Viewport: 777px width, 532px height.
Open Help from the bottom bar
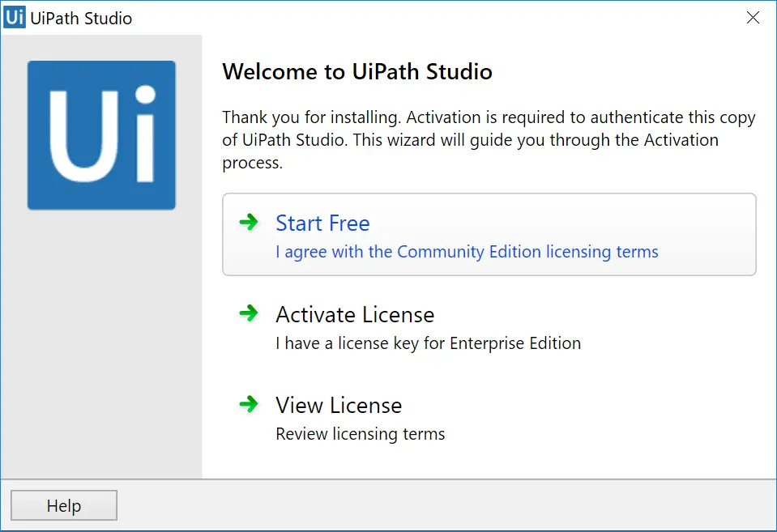pyautogui.click(x=64, y=505)
